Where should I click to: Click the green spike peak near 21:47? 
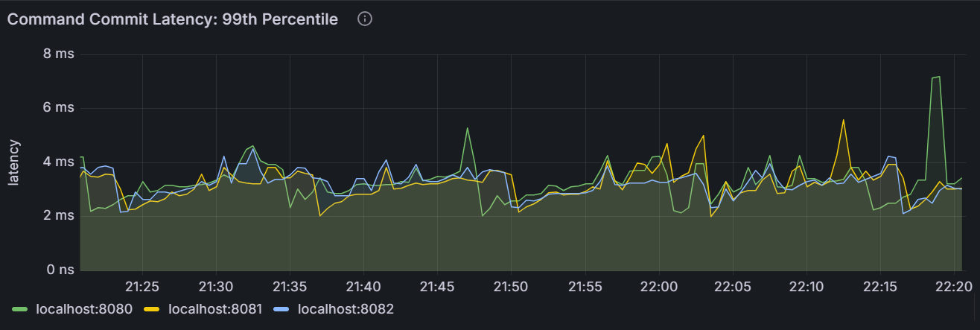pyautogui.click(x=468, y=128)
